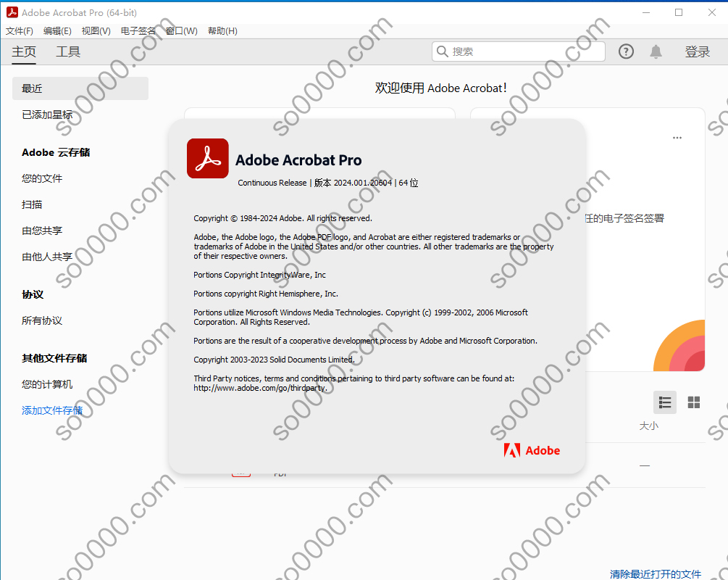Open the 视图(V) menu

[96, 31]
